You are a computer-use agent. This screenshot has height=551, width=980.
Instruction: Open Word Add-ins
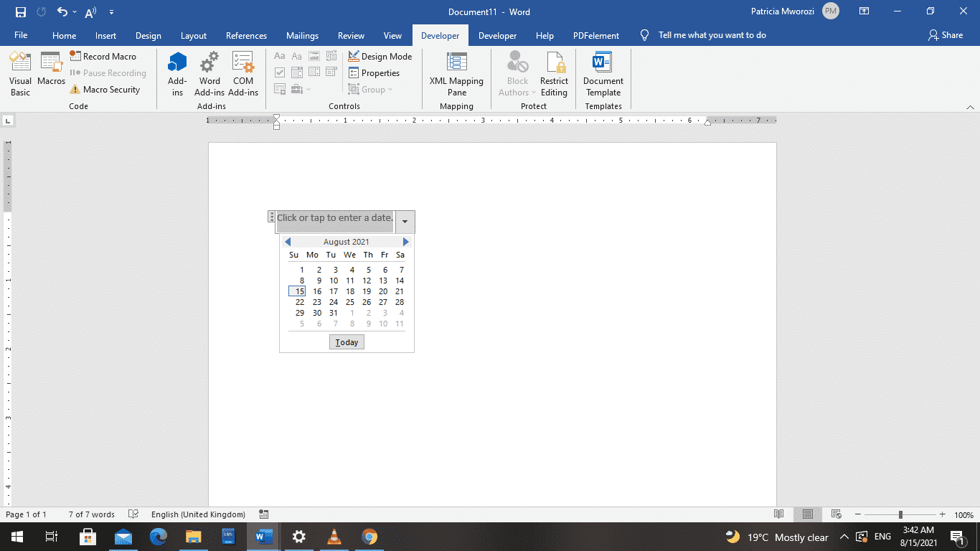(x=209, y=72)
